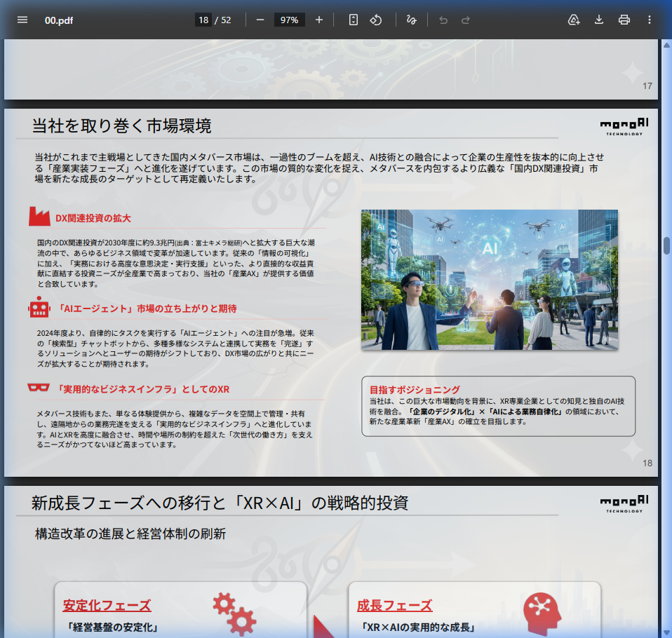Image resolution: width=672 pixels, height=638 pixels.
Task: Print the current document
Action: (624, 20)
